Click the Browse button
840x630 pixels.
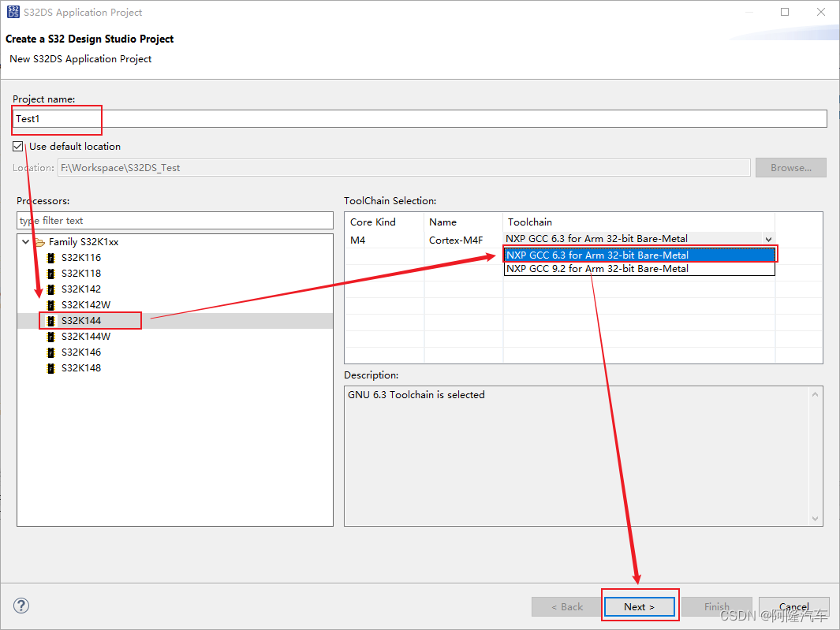point(791,168)
